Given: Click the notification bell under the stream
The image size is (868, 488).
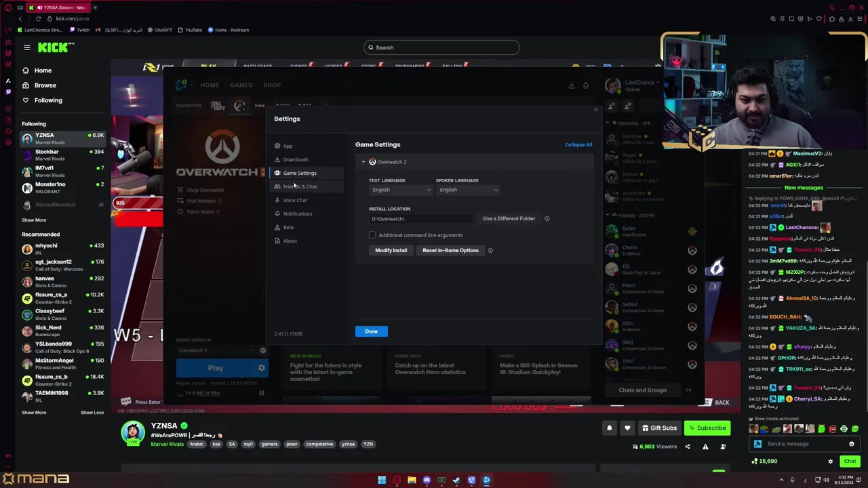Looking at the screenshot, I should coord(609,428).
